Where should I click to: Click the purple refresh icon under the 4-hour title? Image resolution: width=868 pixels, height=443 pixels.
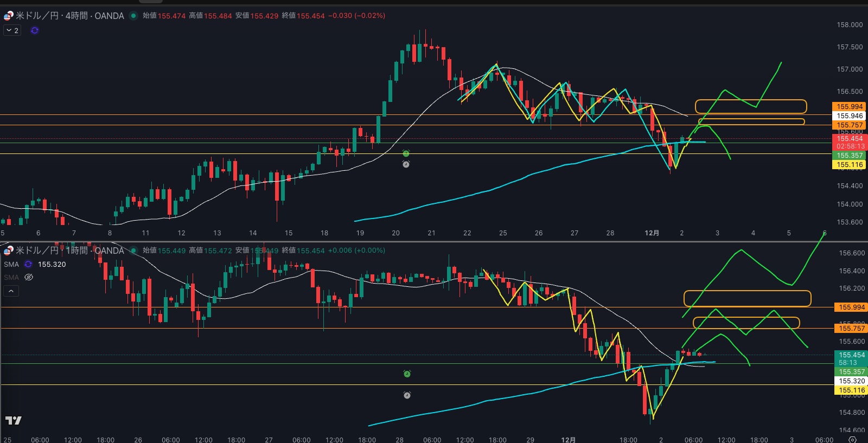point(35,30)
